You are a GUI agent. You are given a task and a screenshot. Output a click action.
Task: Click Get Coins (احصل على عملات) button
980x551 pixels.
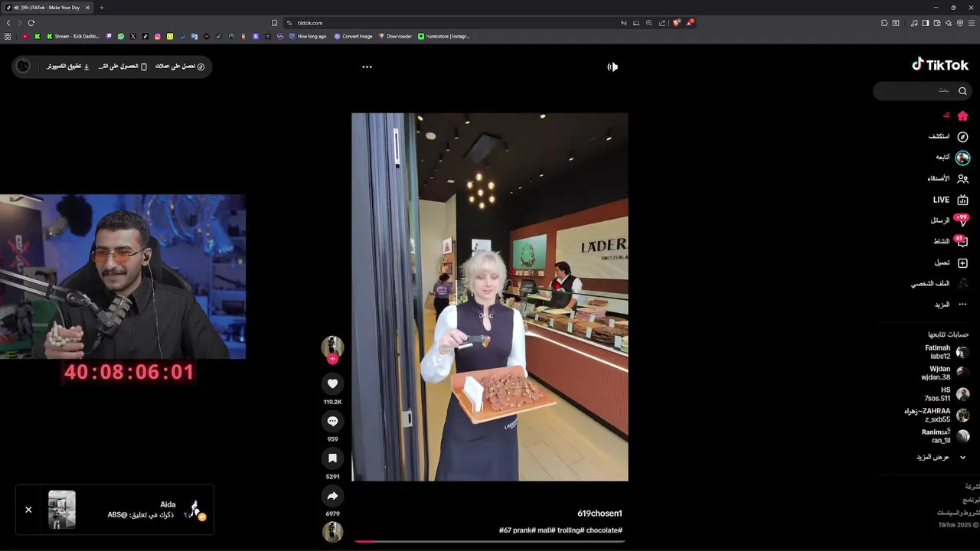tap(180, 67)
